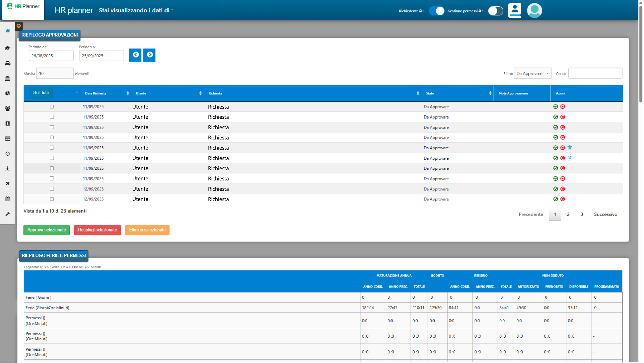Click Elimina selezionate button
Image resolution: width=644 pixels, height=363 pixels.
pyautogui.click(x=147, y=230)
